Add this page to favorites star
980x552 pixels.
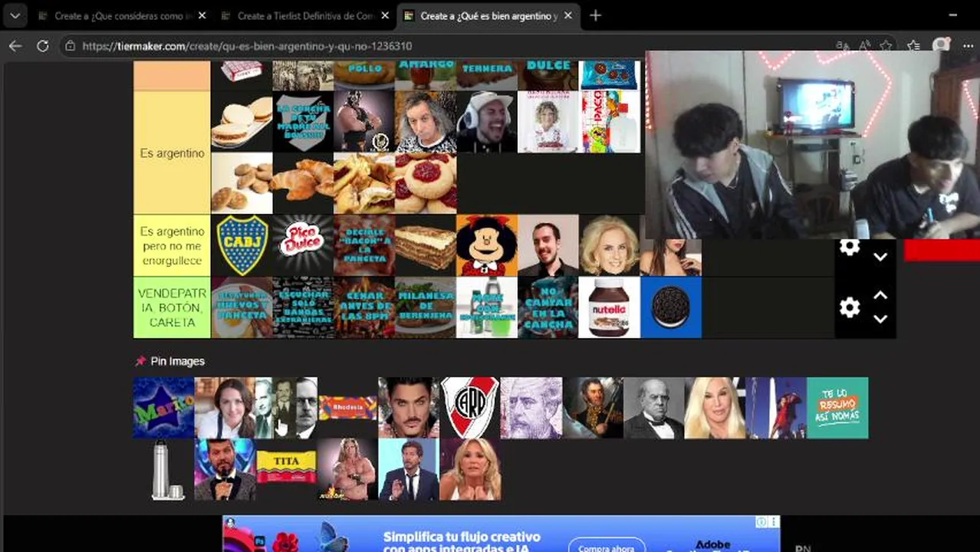(886, 46)
